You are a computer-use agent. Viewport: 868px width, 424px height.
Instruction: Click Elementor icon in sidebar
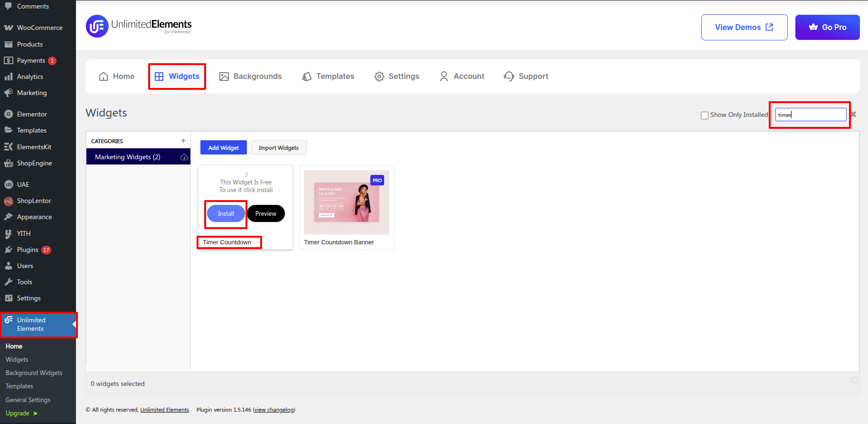[x=9, y=114]
